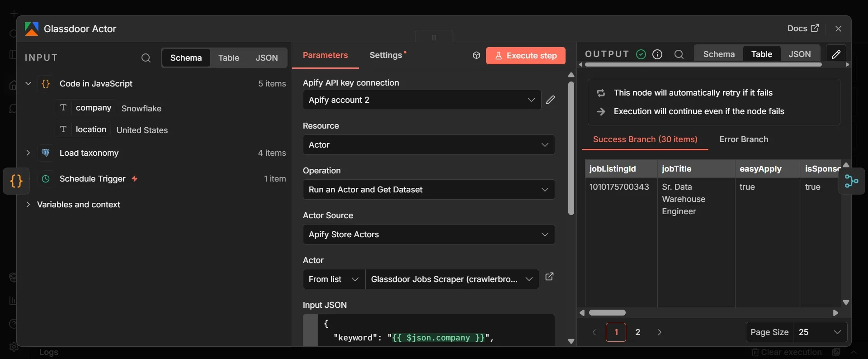Screen dimensions: 868x359
Task: Go to previous output page arrow
Action: (594, 332)
